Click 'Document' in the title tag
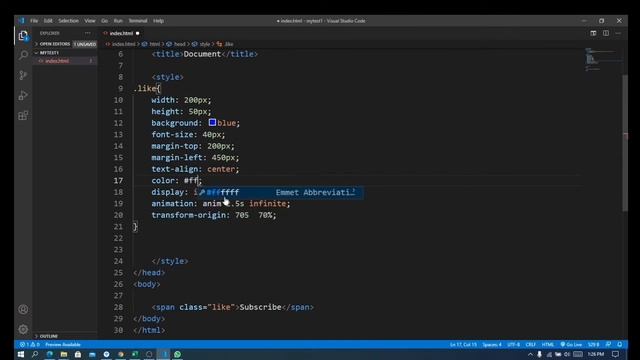 [202, 54]
